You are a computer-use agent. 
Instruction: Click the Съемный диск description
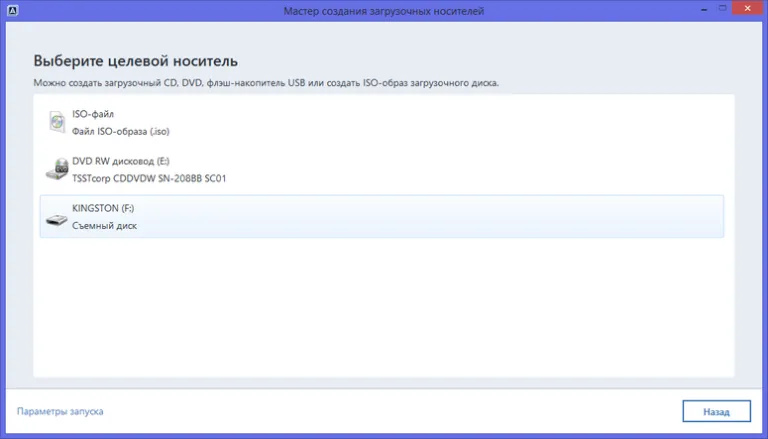(x=104, y=225)
